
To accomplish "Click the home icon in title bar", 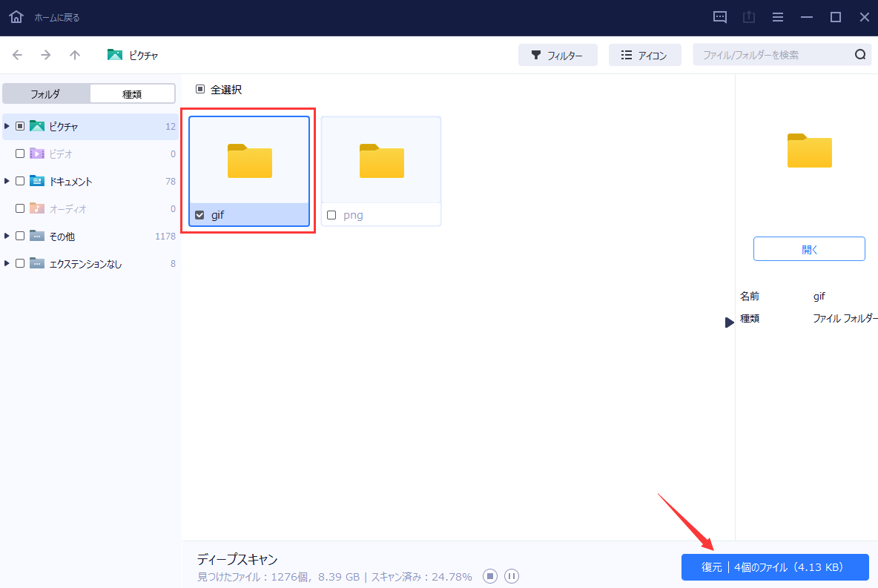I will pos(16,17).
